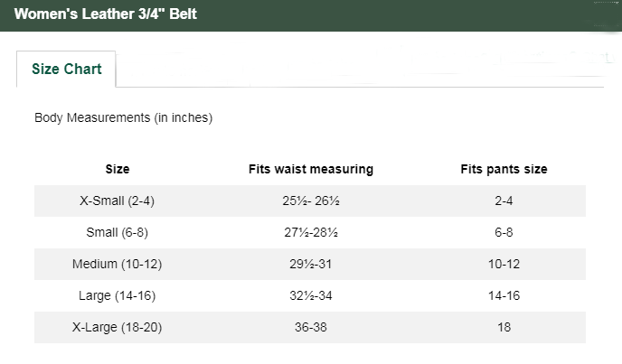This screenshot has height=364, width=622.
Task: Click pants size 18 cell
Action: [x=504, y=327]
